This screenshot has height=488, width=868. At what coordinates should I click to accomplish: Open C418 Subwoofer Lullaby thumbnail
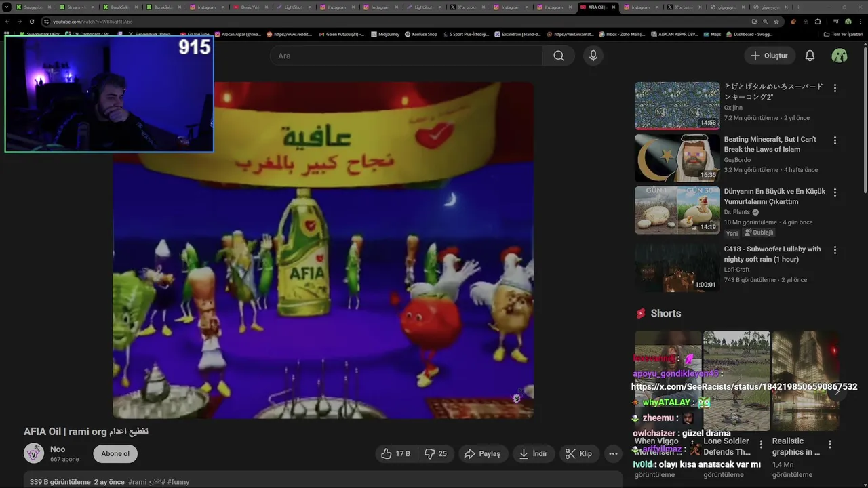pyautogui.click(x=677, y=268)
